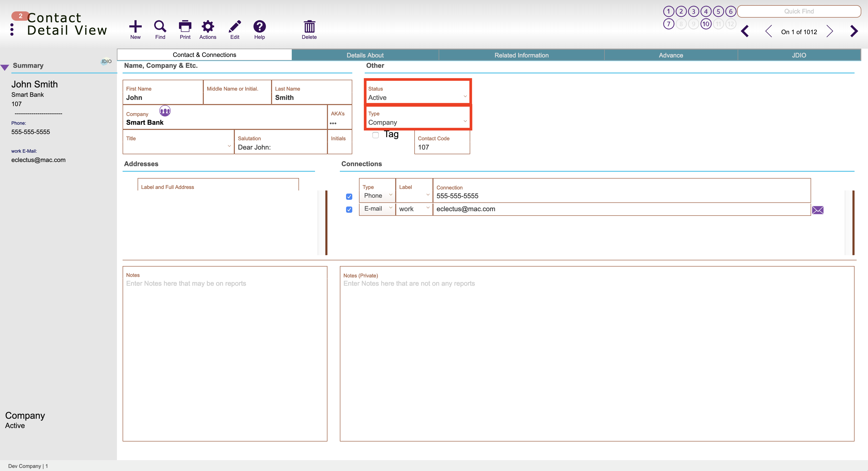Open the Actions gear menu
The image size is (868, 471).
[x=208, y=26]
